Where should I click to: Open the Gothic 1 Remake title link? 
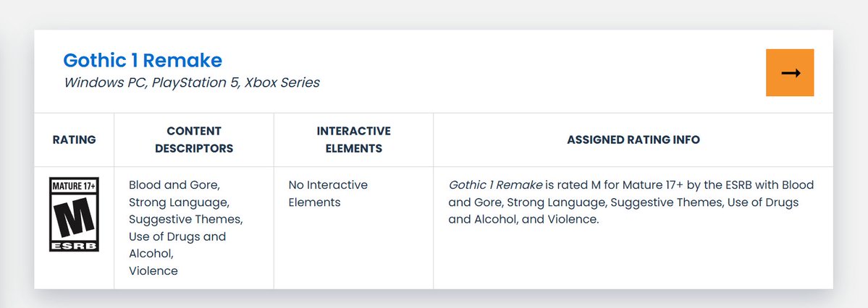pyautogui.click(x=143, y=60)
